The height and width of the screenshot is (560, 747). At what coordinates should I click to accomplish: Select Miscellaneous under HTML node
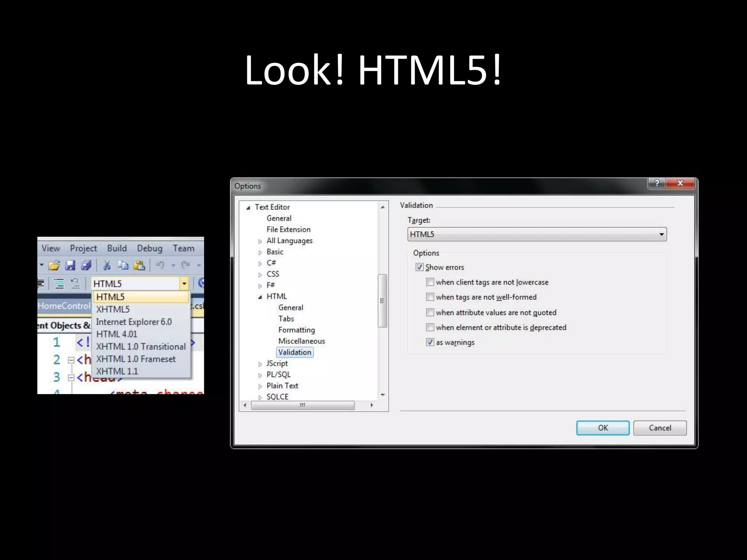click(302, 341)
